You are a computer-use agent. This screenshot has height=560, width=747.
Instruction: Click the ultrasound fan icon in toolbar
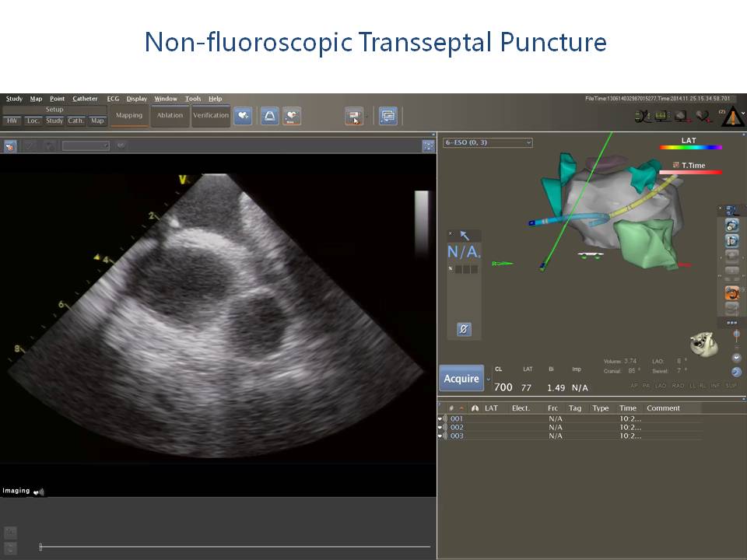(x=270, y=116)
